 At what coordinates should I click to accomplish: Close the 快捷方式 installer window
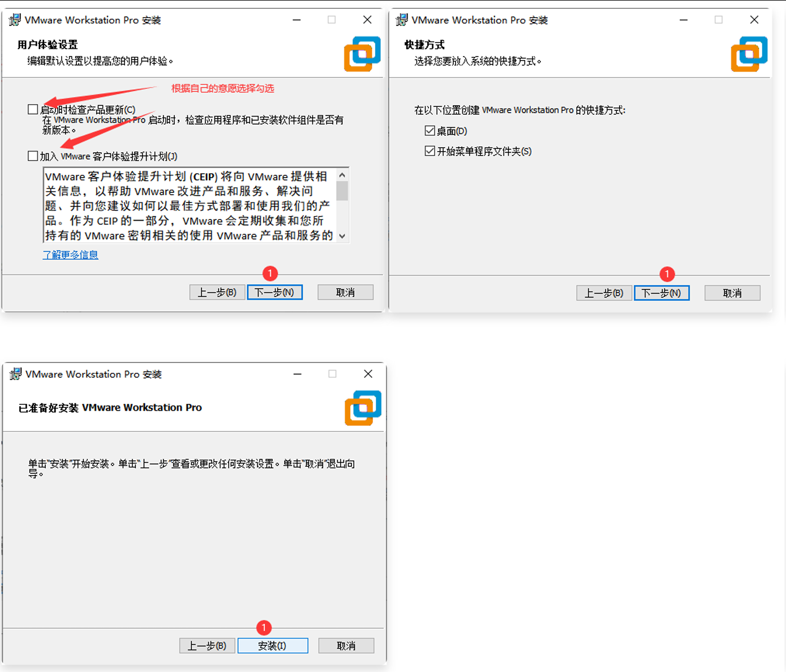(x=754, y=20)
